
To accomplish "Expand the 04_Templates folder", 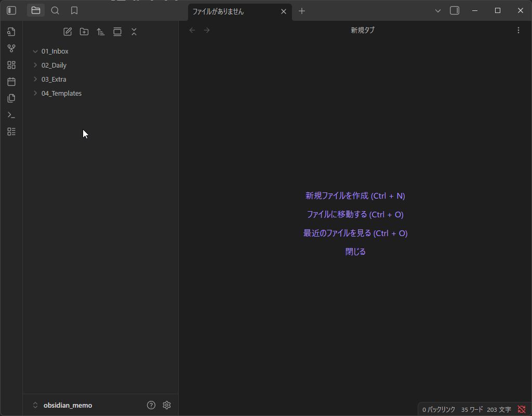I will click(35, 94).
